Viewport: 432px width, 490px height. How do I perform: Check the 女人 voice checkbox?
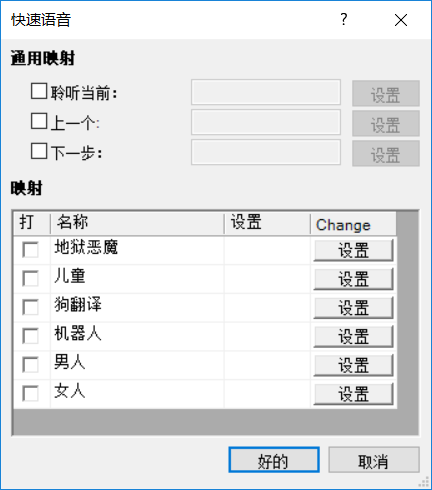[x=30, y=393]
